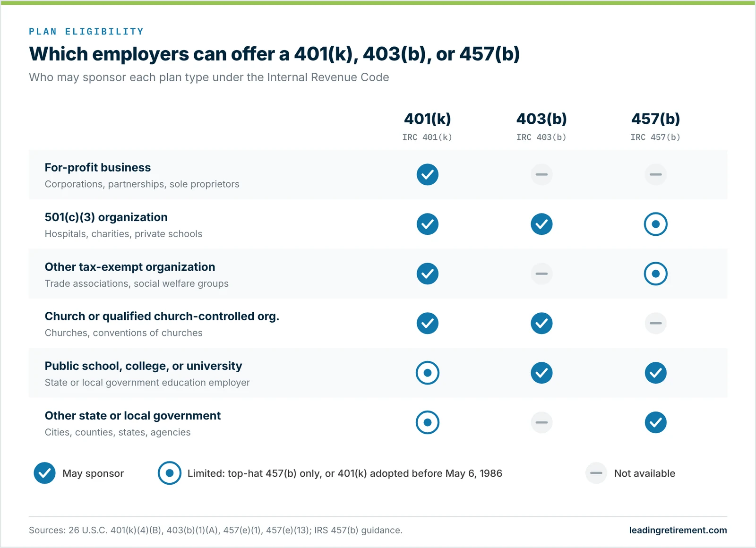756x548 pixels.
Task: Click the 'Other tax-exempt organization' row title
Action: click(130, 267)
